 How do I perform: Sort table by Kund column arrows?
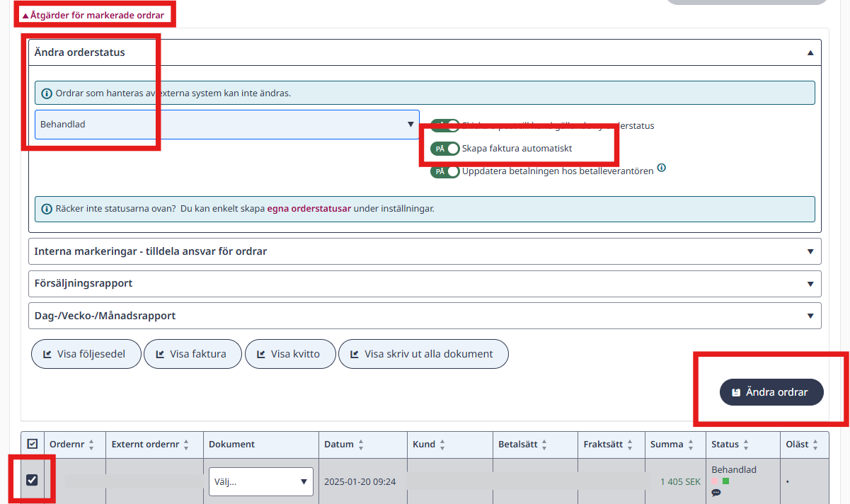pos(442,445)
